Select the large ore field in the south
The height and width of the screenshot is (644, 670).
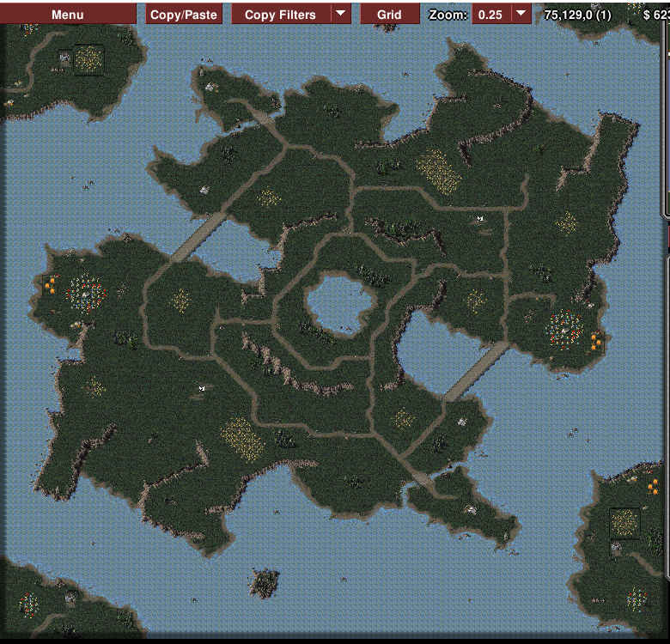pyautogui.click(x=241, y=438)
